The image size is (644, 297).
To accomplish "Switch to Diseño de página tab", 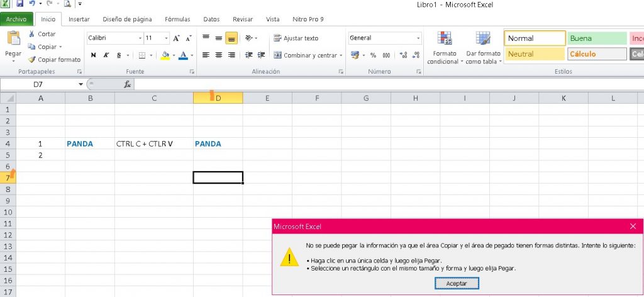I will 127,20.
